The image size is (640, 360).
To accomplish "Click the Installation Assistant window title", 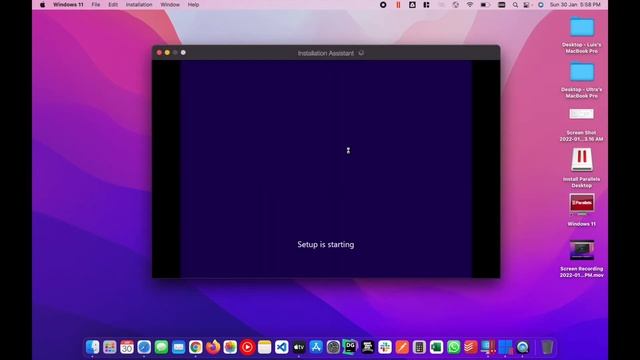I will [x=325, y=53].
